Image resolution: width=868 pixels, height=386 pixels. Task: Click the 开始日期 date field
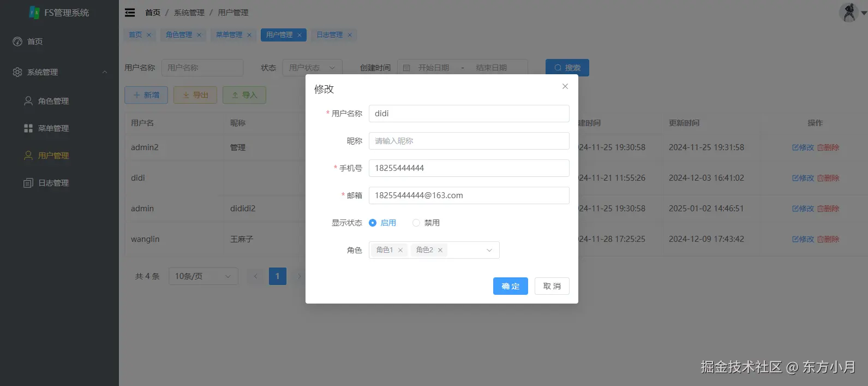click(x=434, y=68)
